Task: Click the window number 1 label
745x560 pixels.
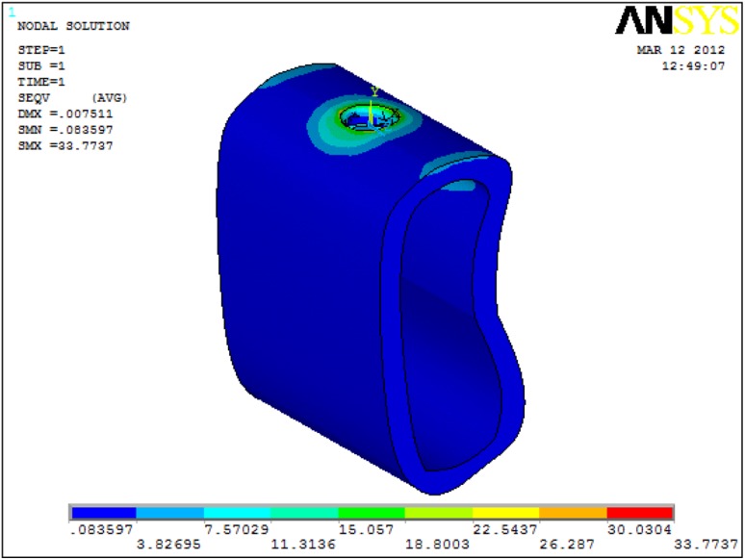Action: pyautogui.click(x=12, y=13)
